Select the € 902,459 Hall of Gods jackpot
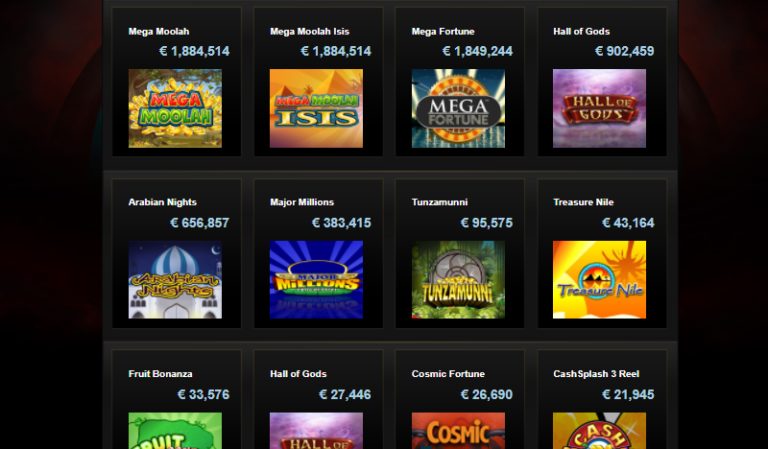This screenshot has width=768, height=449. coord(624,51)
